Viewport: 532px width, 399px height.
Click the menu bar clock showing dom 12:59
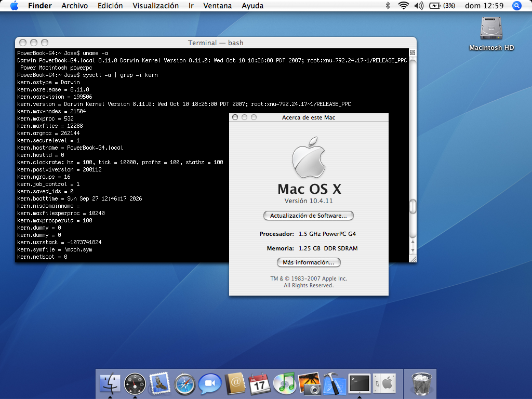(484, 5)
